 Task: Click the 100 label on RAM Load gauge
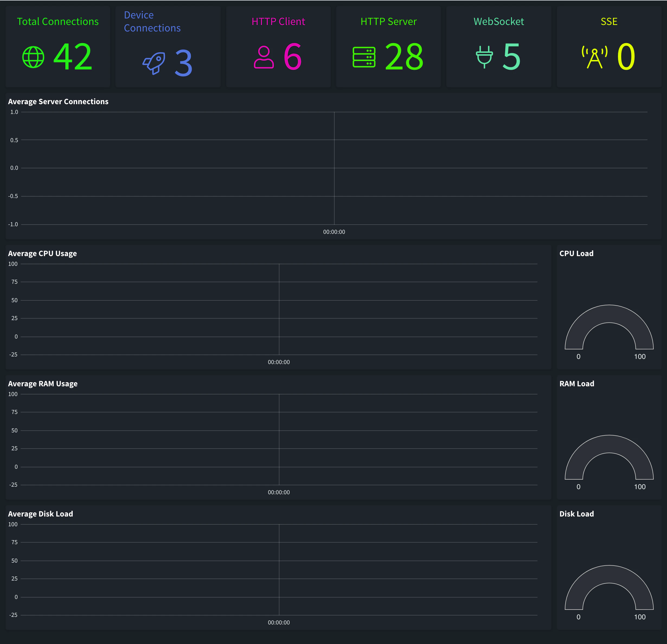640,487
